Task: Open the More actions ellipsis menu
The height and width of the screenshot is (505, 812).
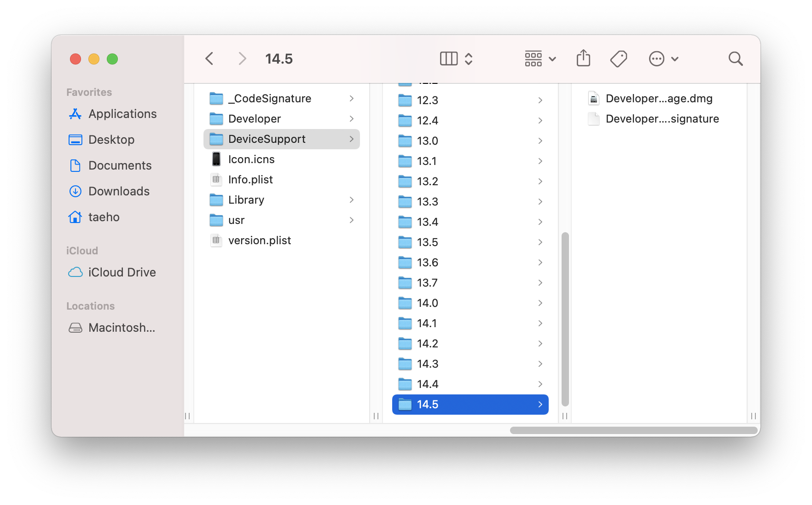Action: tap(663, 59)
